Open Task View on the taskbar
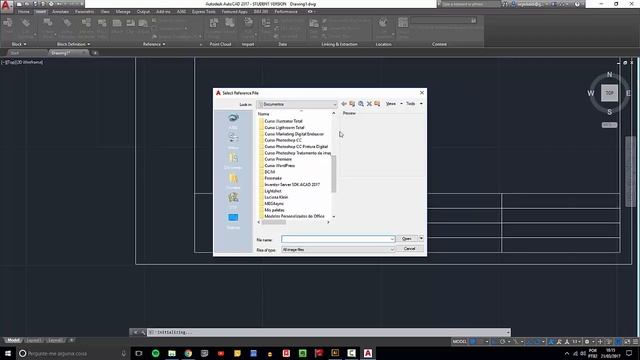Viewport: 640px width, 360px height. click(x=139, y=353)
